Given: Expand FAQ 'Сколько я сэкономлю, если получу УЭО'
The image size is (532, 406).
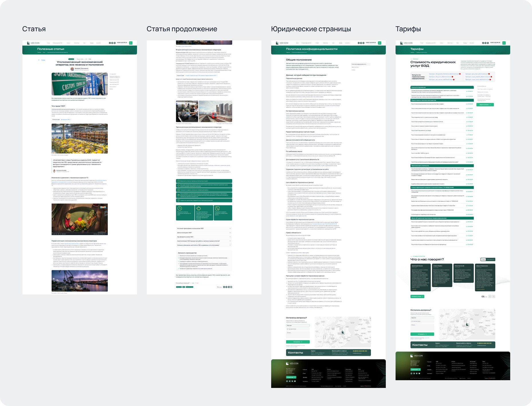Looking at the screenshot, I should (x=204, y=245).
